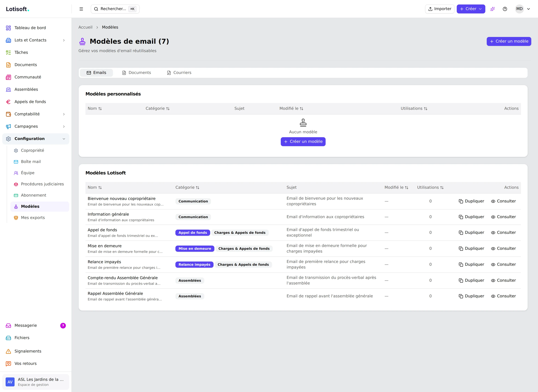This screenshot has height=392, width=538.
Task: Click the Documents file icon in sidebar
Action: 9,65
